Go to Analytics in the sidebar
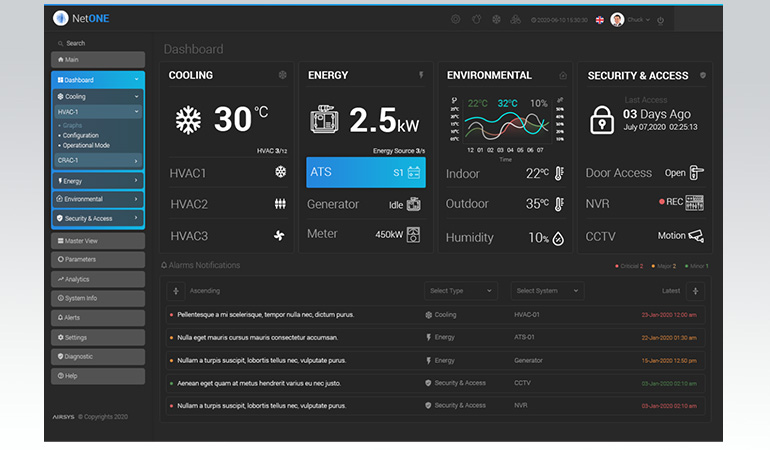The width and height of the screenshot is (770, 450). coord(98,279)
